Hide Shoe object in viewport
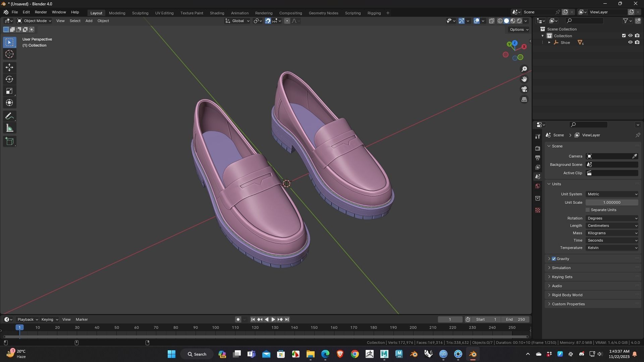 click(x=630, y=42)
